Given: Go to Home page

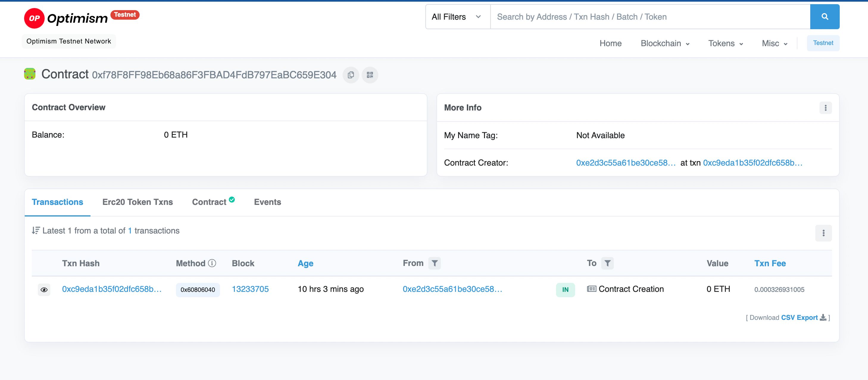Looking at the screenshot, I should 610,43.
